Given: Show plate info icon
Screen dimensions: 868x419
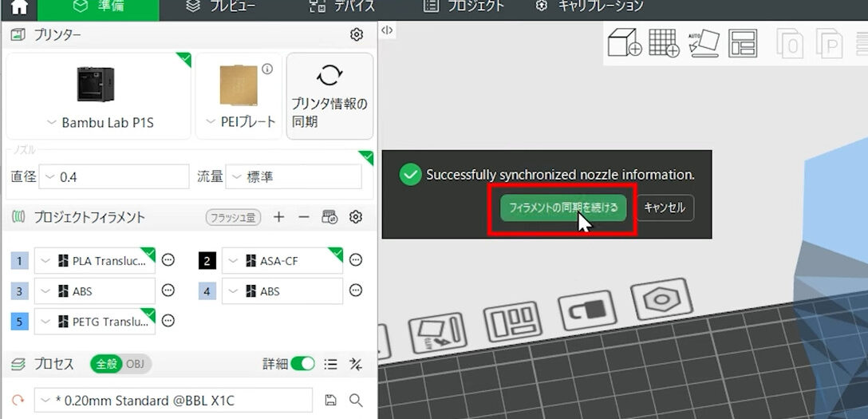Looking at the screenshot, I should pyautogui.click(x=267, y=69).
